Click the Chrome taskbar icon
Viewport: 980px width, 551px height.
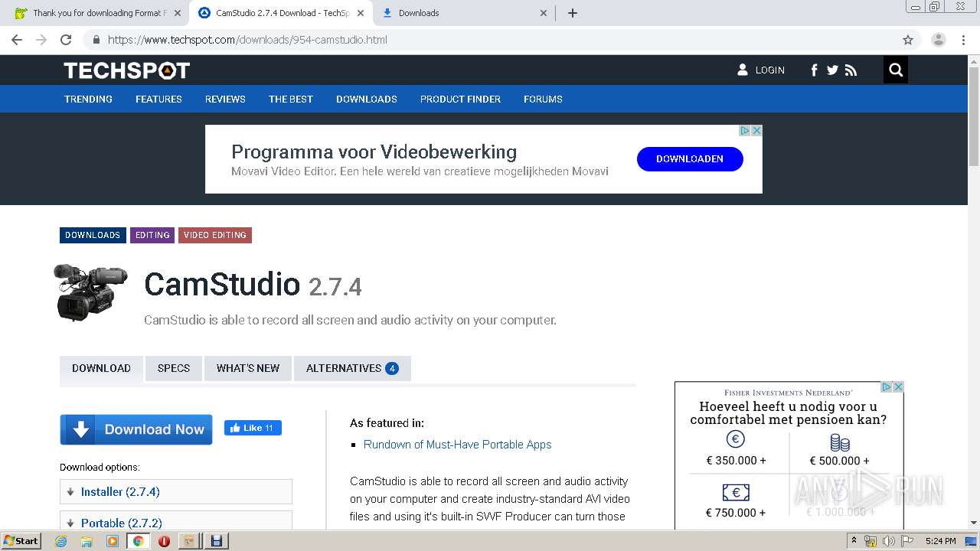[138, 541]
